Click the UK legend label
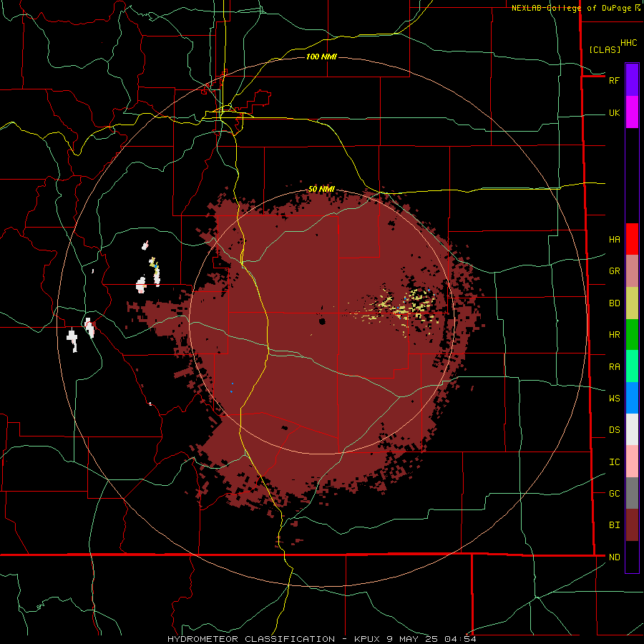 tap(614, 112)
